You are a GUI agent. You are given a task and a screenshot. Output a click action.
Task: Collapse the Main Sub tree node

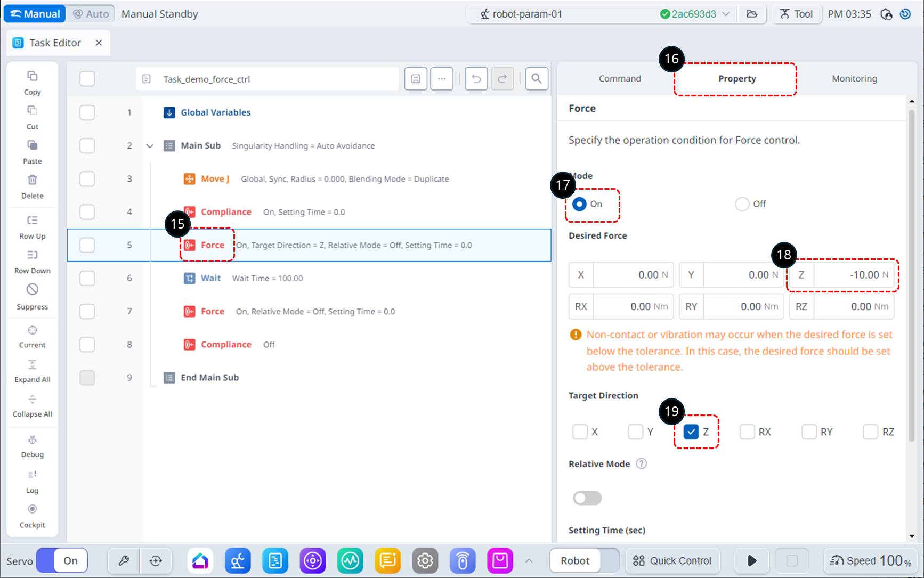click(x=150, y=146)
